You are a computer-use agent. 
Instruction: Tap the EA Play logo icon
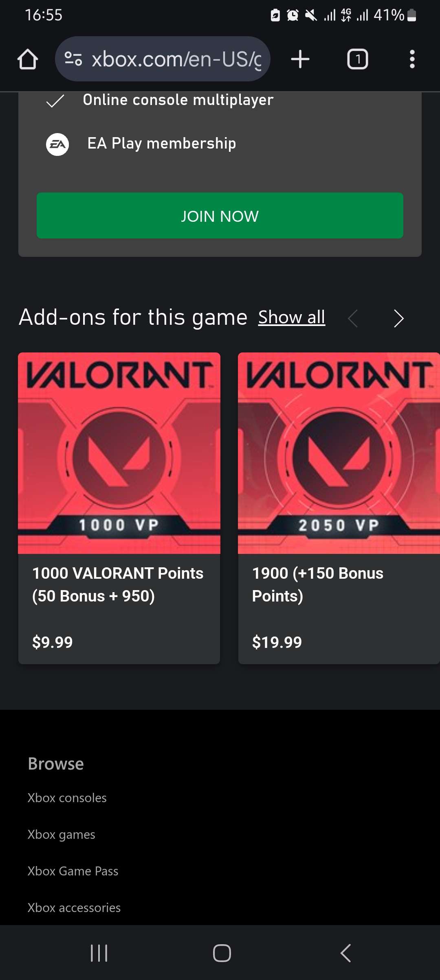click(57, 144)
